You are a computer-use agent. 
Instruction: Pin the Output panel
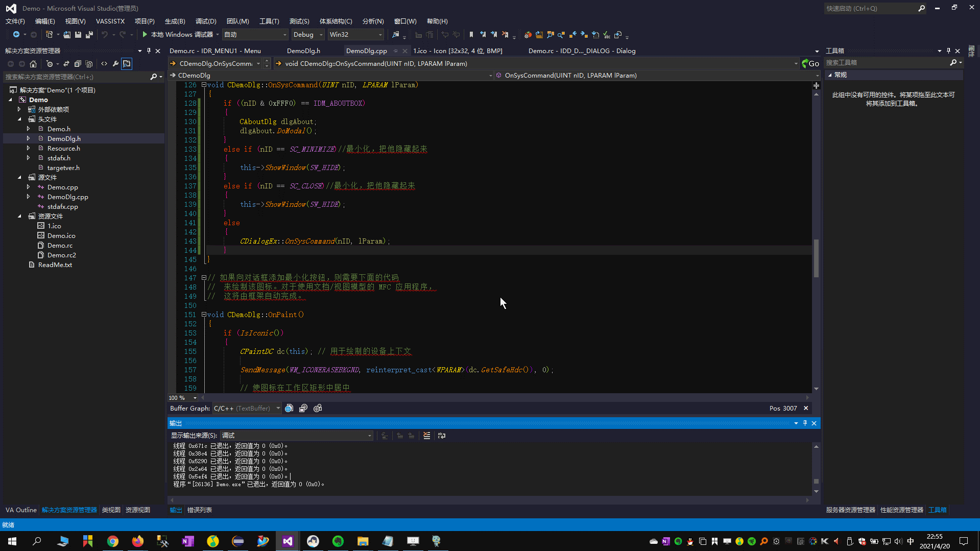click(805, 423)
